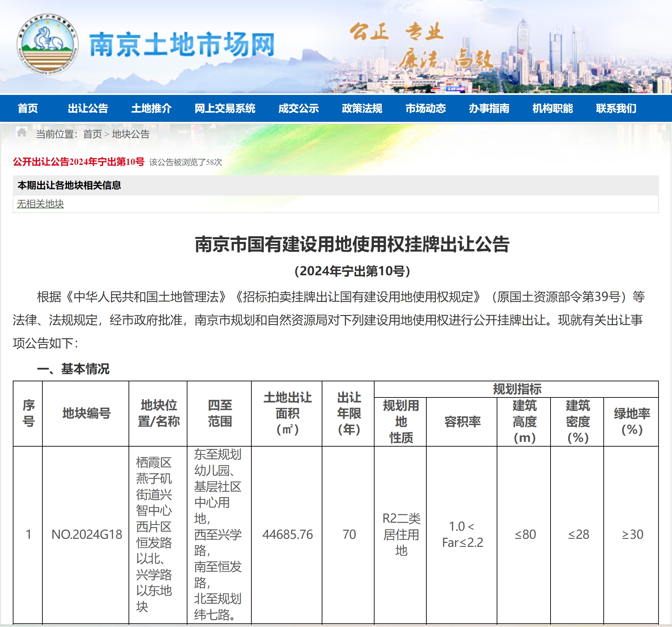Click the red 公开出让公告2024年宁出第10号 title
This screenshot has width=672, height=627.
(78, 162)
